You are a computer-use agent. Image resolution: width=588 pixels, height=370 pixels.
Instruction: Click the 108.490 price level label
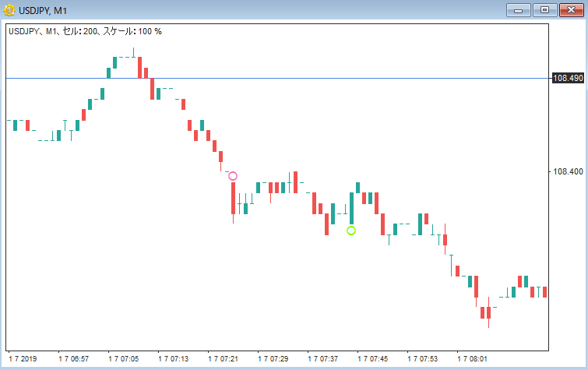pos(567,78)
